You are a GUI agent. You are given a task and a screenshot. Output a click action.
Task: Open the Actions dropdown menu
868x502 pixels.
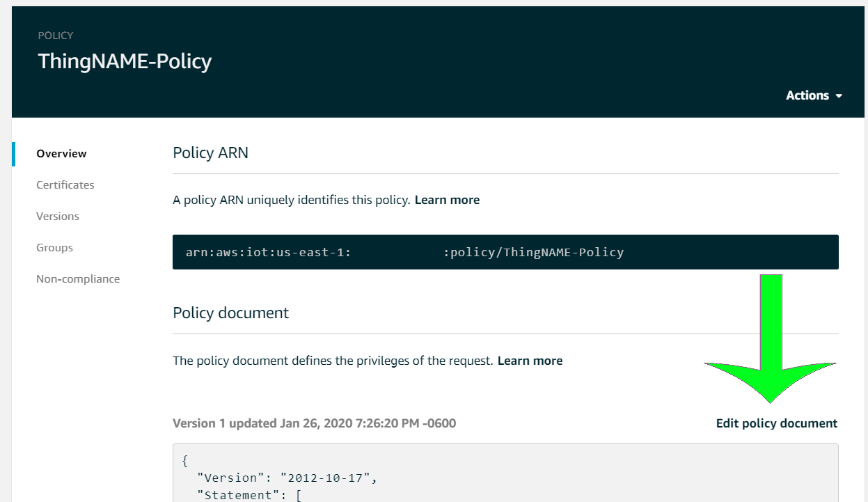coord(807,95)
